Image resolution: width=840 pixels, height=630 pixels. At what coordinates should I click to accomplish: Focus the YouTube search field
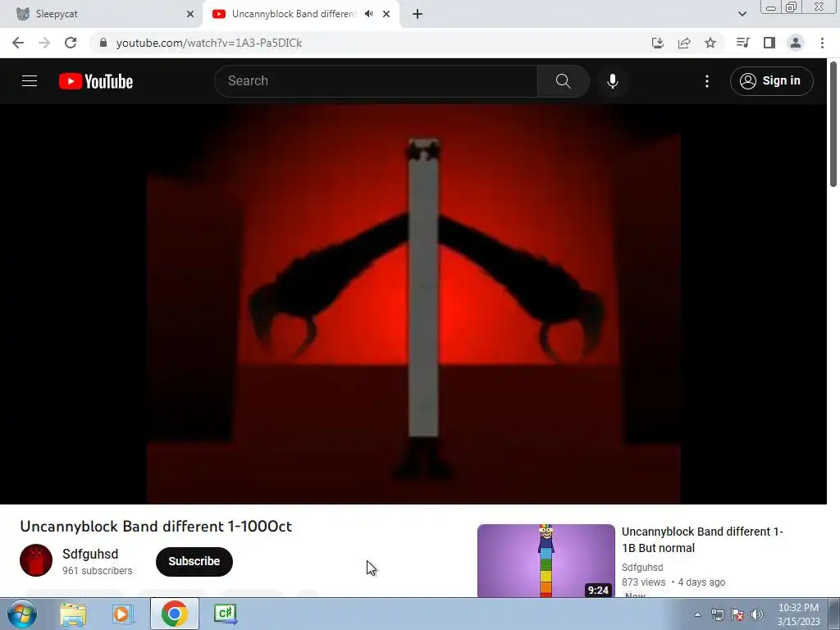click(376, 81)
